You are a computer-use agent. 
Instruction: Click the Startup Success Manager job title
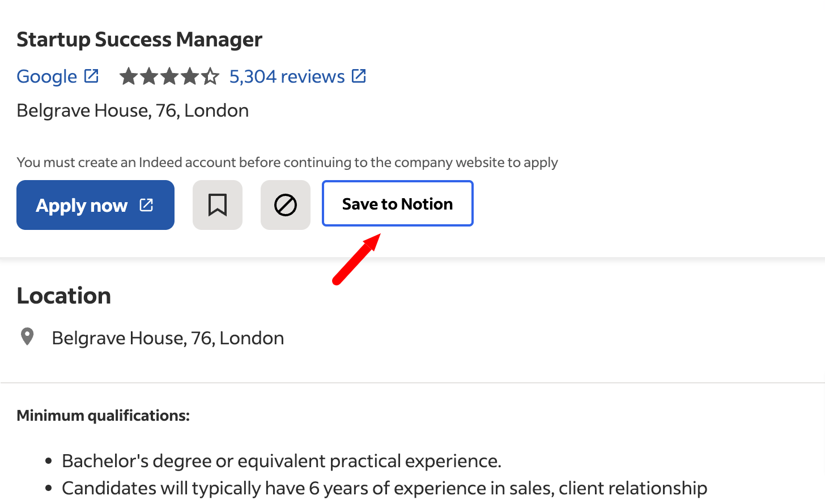139,40
